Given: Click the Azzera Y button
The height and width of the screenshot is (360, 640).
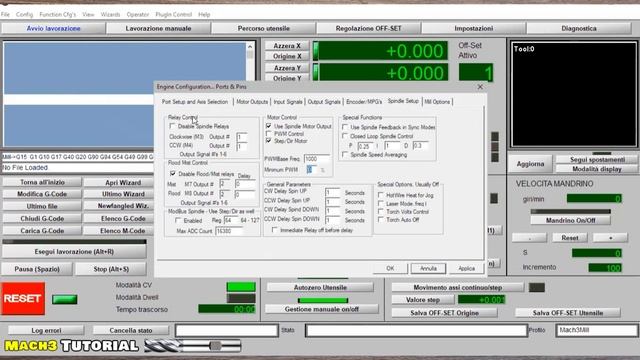Looking at the screenshot, I should click(x=287, y=68).
